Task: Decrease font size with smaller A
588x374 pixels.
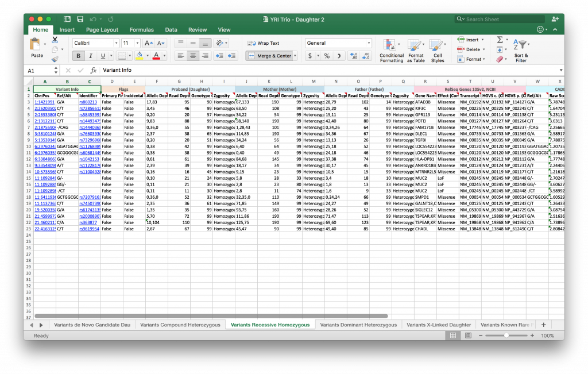Action: (x=161, y=43)
